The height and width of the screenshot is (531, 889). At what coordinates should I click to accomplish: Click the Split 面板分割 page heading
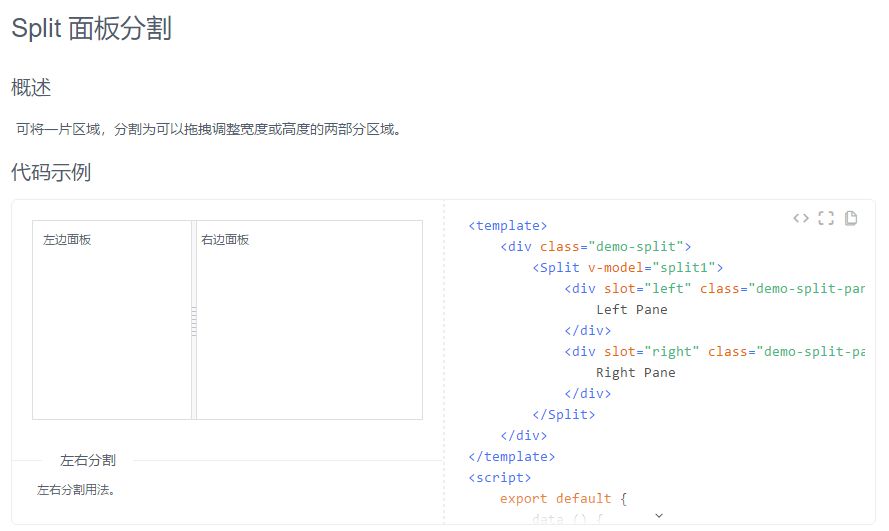pyautogui.click(x=91, y=28)
